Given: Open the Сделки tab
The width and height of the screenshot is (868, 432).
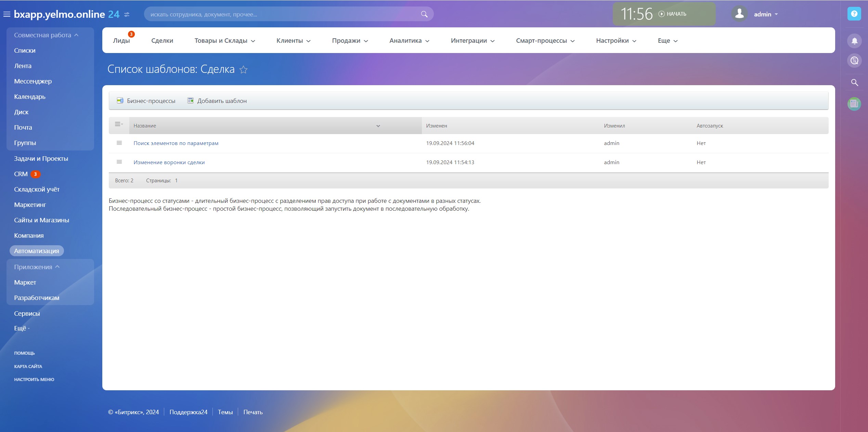Looking at the screenshot, I should click(x=162, y=41).
